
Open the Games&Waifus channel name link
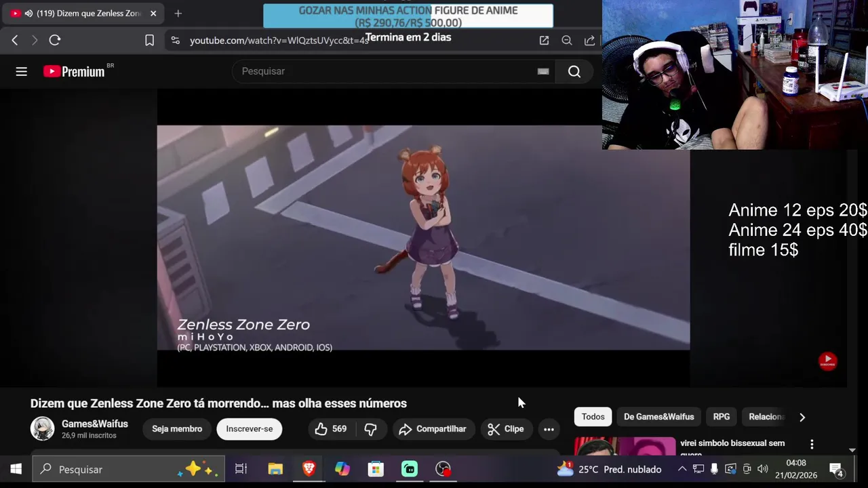coord(95,424)
